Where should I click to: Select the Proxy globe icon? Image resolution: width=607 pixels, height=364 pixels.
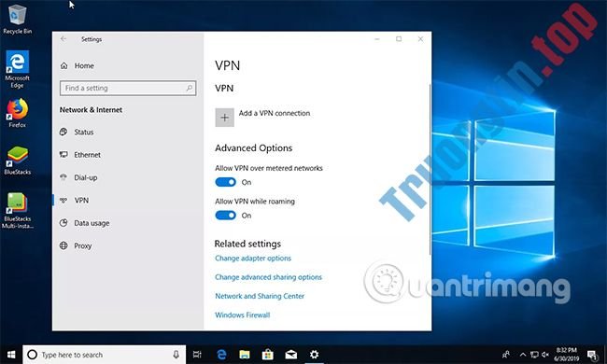[64, 245]
